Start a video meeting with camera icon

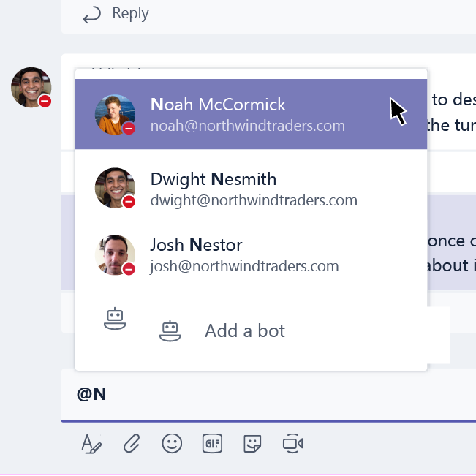pyautogui.click(x=292, y=443)
